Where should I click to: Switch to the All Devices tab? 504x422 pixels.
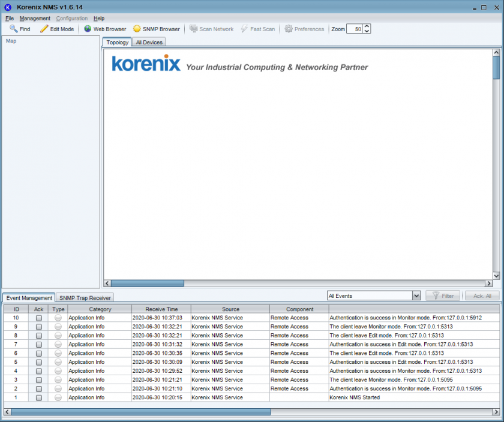pos(149,43)
